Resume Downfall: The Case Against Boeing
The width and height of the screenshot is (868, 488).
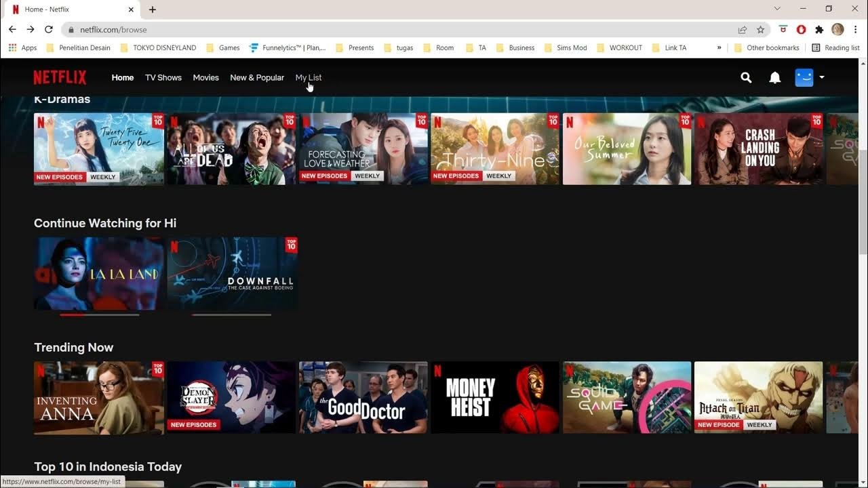point(232,274)
